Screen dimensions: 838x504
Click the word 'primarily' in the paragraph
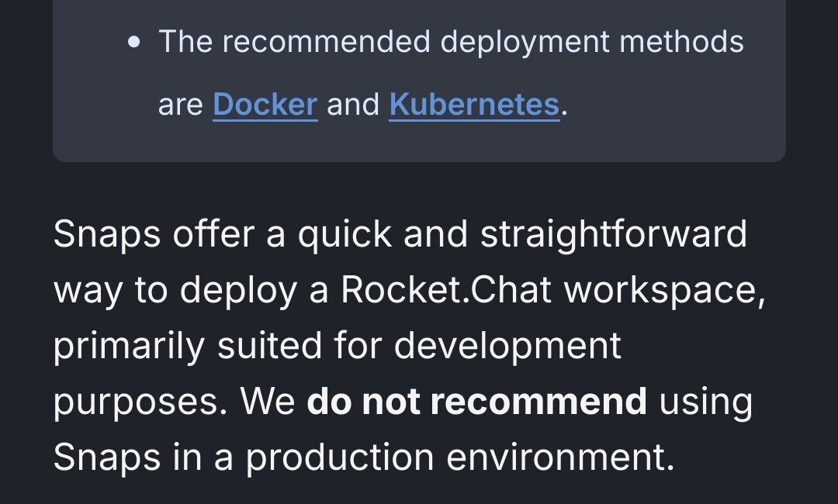point(129,347)
